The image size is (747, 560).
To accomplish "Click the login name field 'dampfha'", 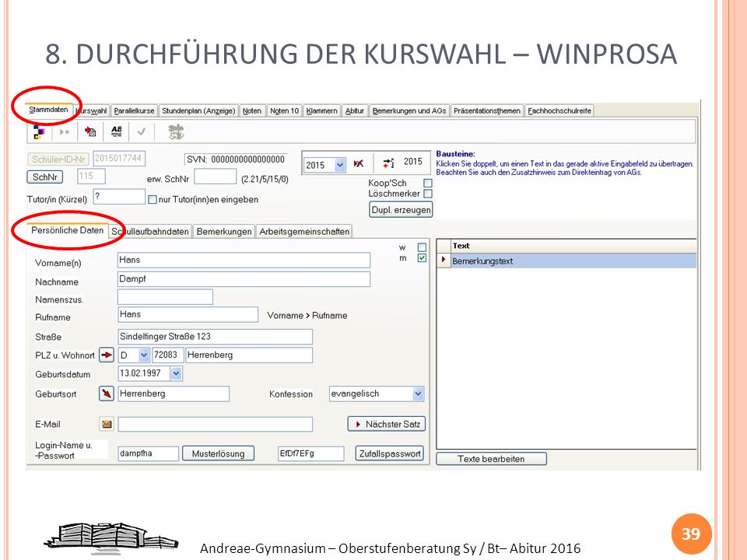I will (148, 453).
